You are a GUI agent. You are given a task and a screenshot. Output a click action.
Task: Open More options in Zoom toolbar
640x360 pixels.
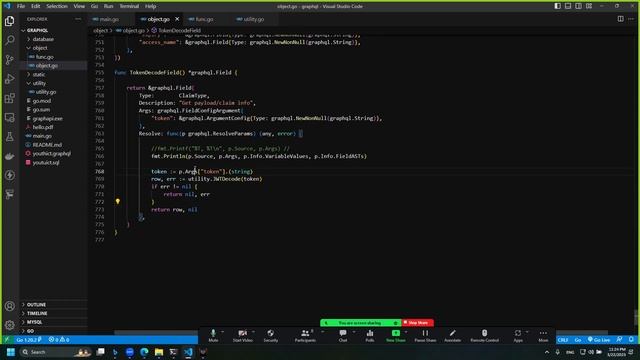(x=543, y=336)
